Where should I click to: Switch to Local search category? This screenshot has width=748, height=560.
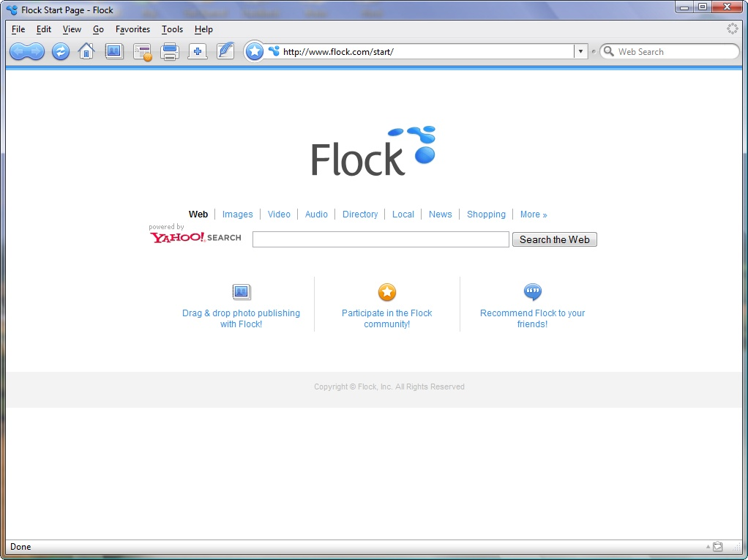tap(403, 214)
